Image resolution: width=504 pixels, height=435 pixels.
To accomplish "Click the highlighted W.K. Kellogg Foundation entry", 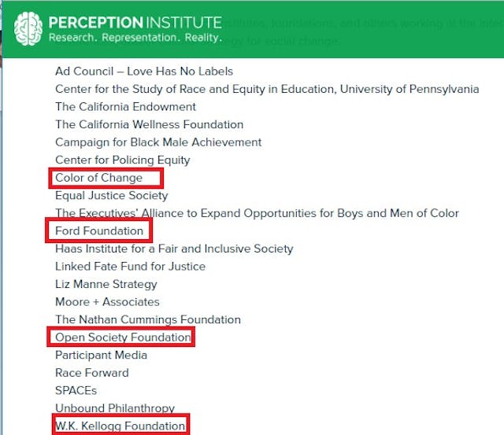I will (x=120, y=426).
